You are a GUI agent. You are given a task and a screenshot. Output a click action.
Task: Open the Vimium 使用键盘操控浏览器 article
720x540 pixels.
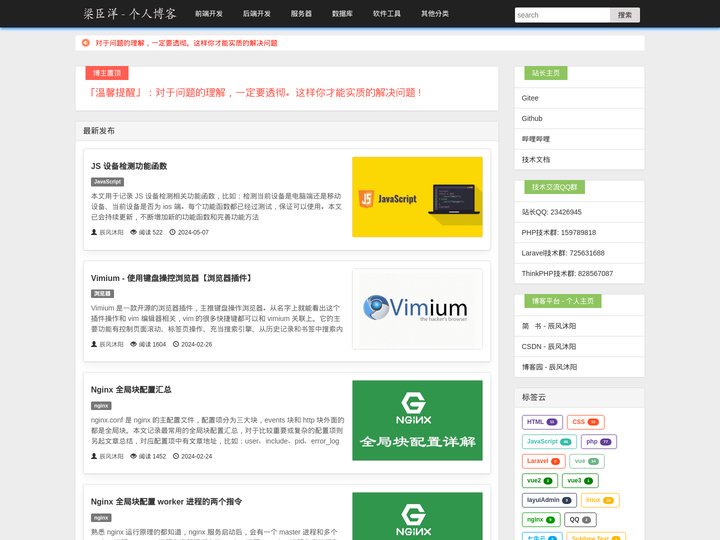[172, 278]
